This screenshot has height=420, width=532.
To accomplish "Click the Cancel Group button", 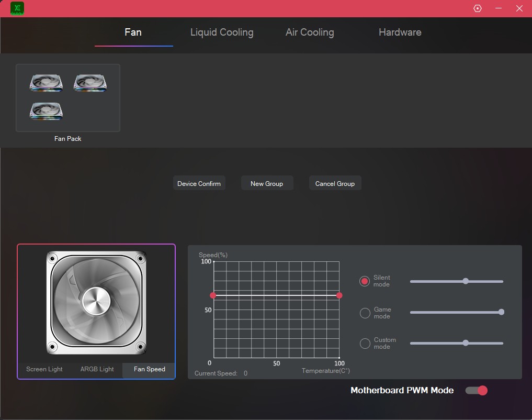I will [335, 183].
